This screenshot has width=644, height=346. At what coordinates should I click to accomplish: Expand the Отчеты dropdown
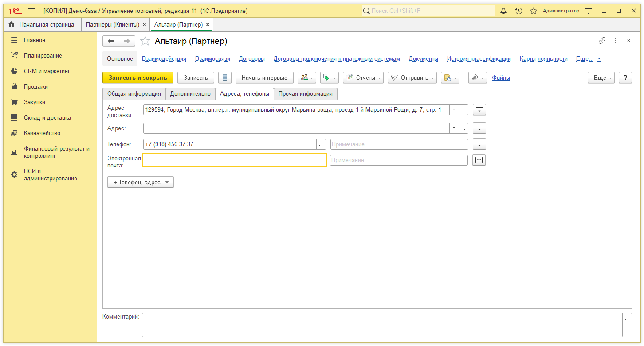[x=363, y=78]
